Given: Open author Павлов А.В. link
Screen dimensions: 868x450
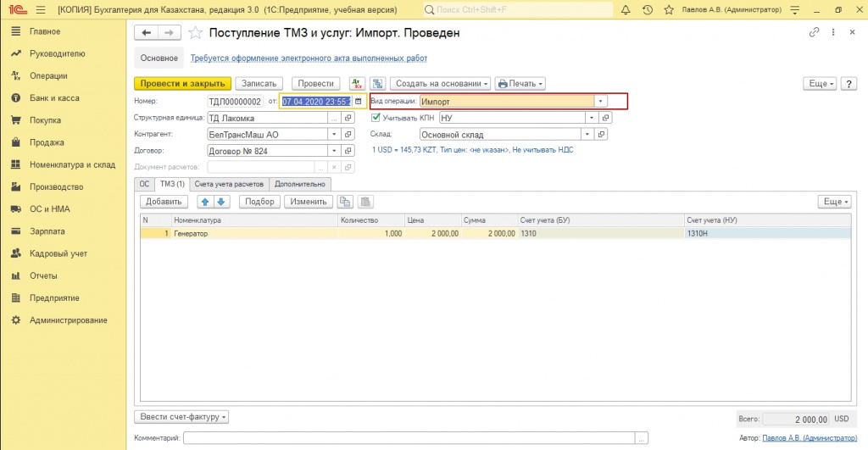Looking at the screenshot, I should [x=810, y=438].
